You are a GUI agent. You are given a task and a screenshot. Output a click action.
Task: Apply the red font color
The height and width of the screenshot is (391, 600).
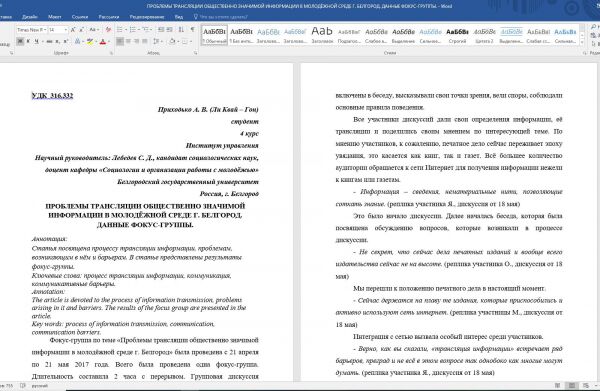[x=103, y=41]
